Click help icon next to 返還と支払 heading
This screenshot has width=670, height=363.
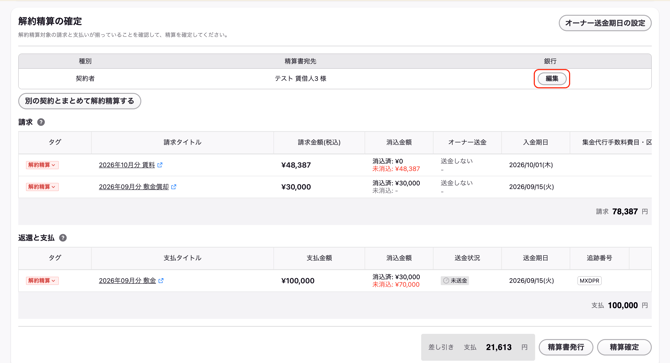click(63, 238)
